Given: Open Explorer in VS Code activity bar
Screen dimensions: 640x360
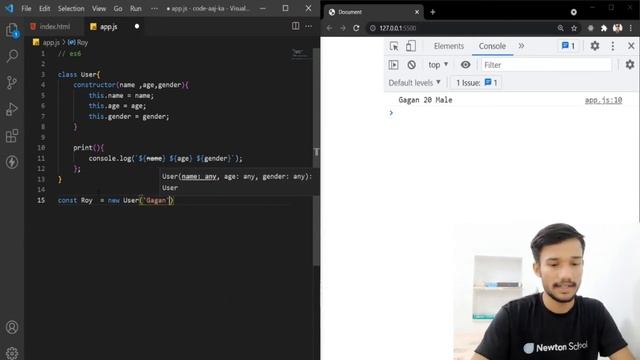Looking at the screenshot, I should [12, 30].
